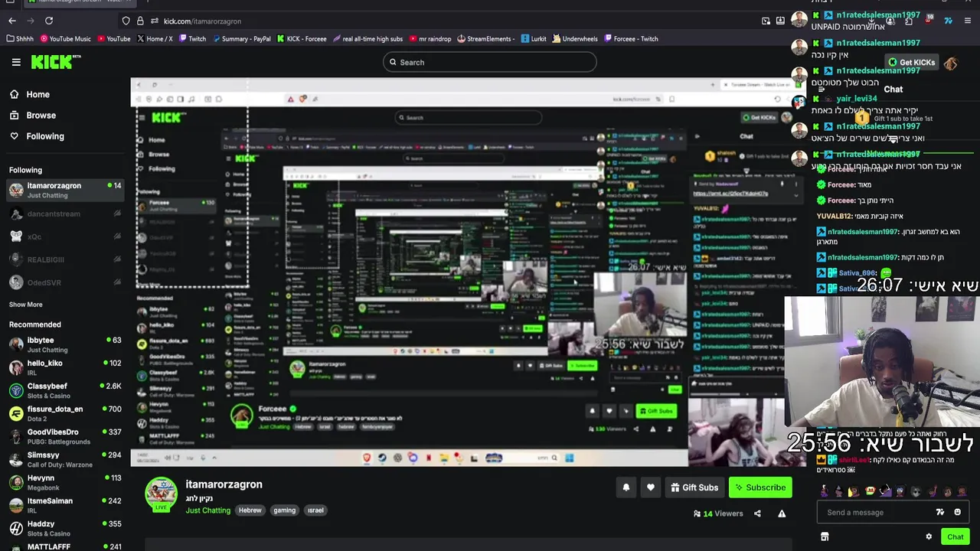The width and height of the screenshot is (980, 551).
Task: Click the Get KICKs button
Action: click(911, 62)
